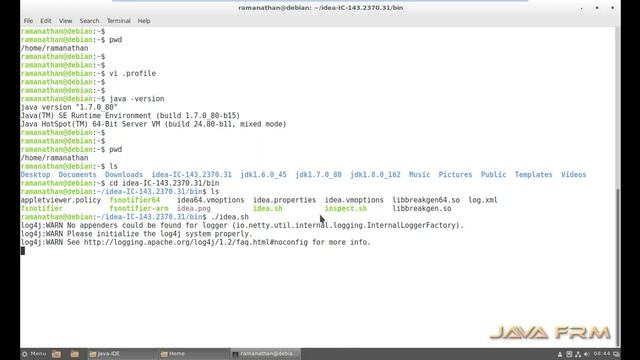Click the idea64.vmoptions filename
The width and height of the screenshot is (640, 360).
pos(210,200)
